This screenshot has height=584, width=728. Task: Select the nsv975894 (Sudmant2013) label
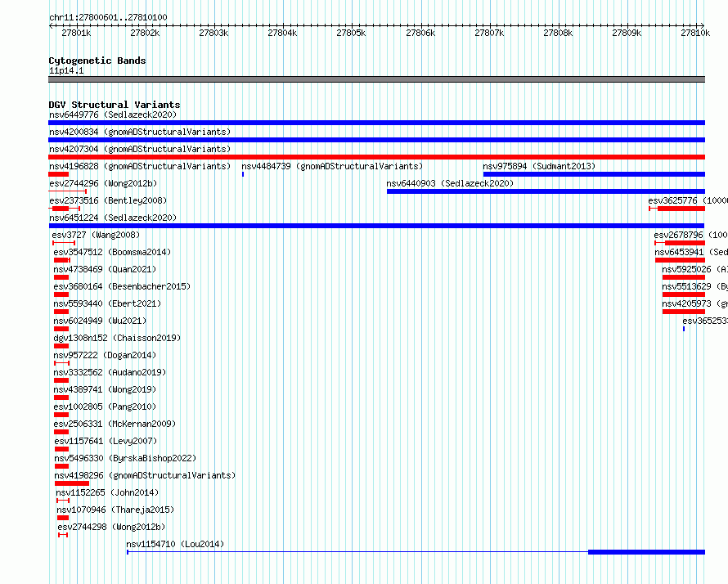(538, 166)
